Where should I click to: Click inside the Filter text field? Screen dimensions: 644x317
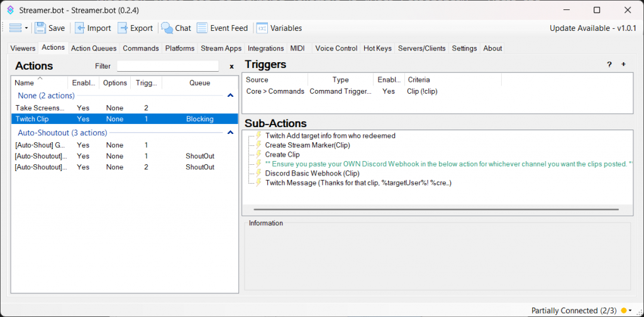pos(167,66)
